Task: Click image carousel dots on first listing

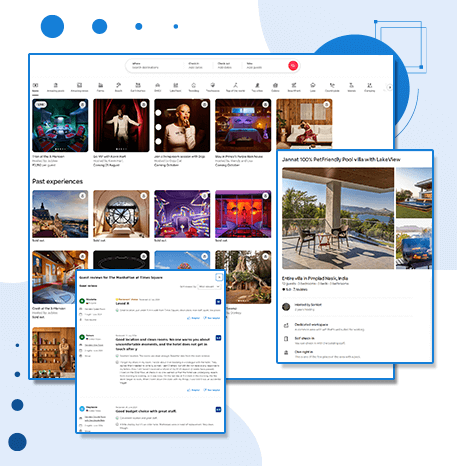Action: [60, 149]
